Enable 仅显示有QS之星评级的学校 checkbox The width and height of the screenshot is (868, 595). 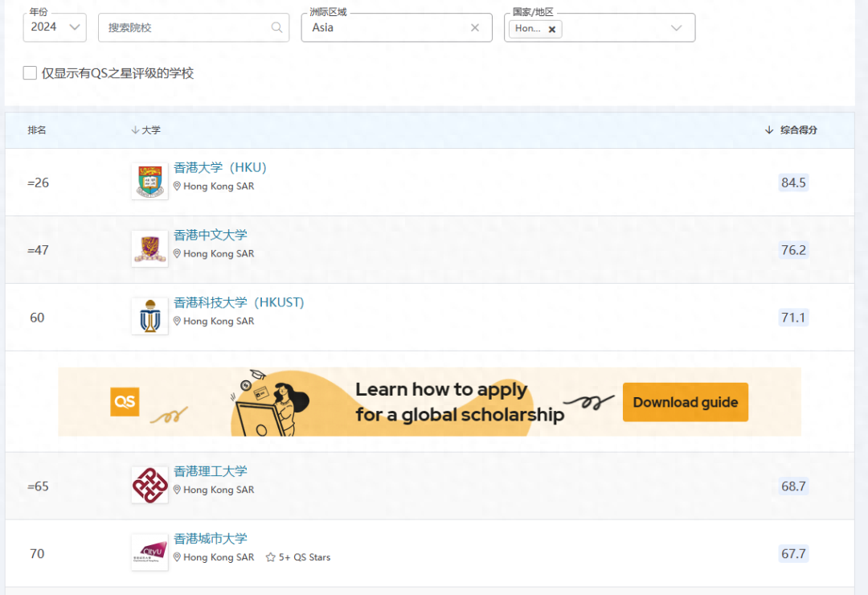pos(30,73)
